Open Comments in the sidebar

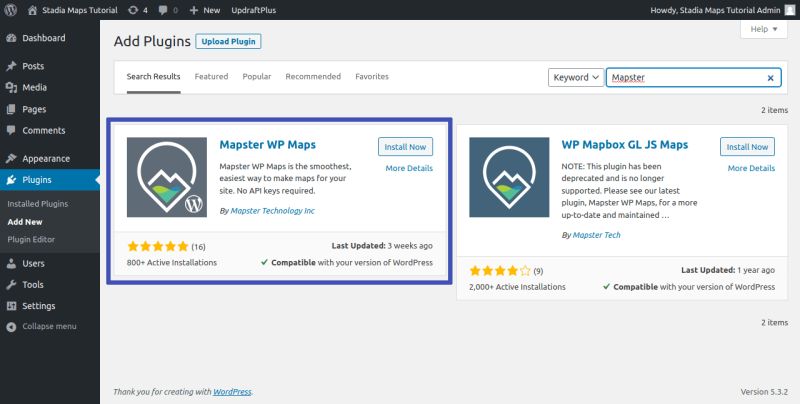[49, 130]
